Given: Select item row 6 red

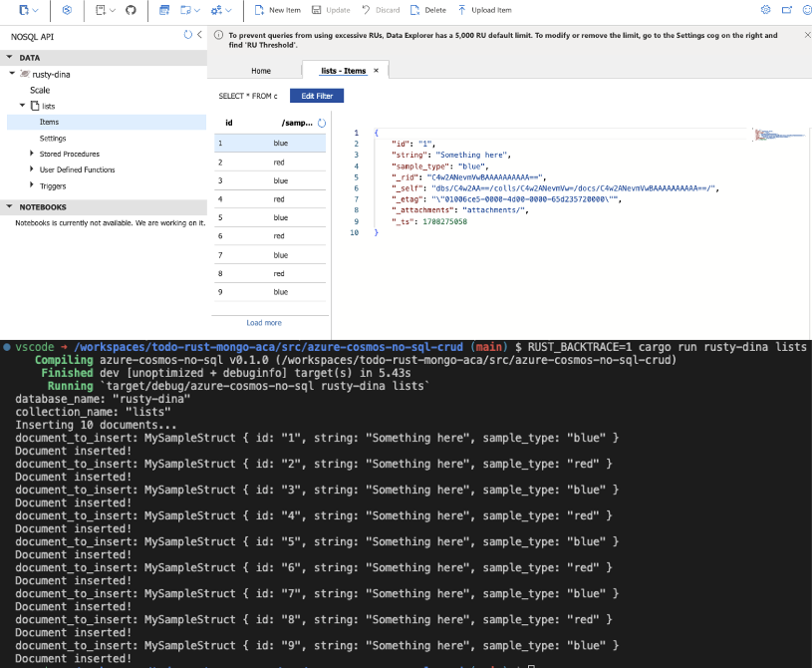Looking at the screenshot, I should (x=270, y=236).
